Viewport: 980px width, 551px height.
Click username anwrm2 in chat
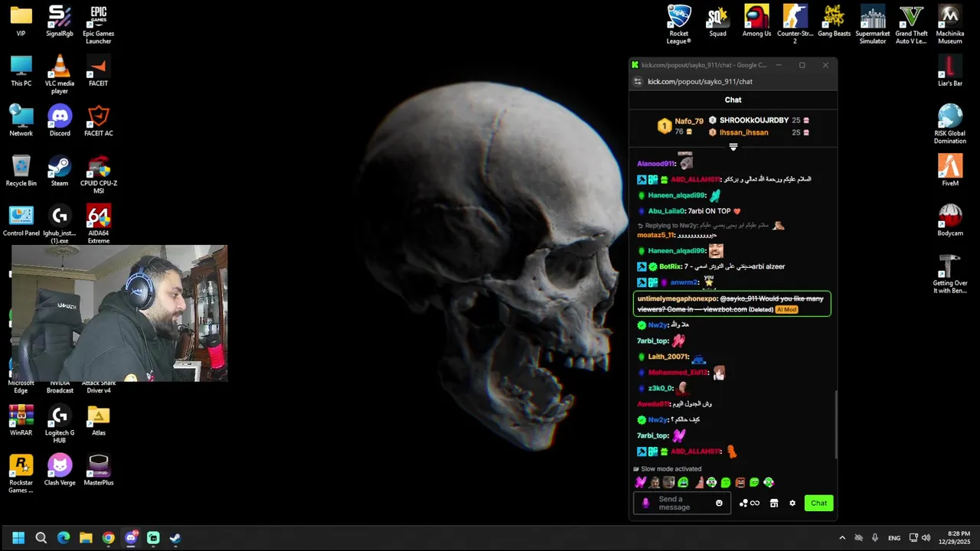point(684,282)
